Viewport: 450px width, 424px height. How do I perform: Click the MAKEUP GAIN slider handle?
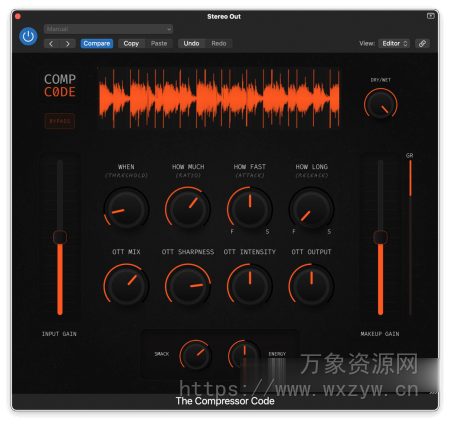click(x=380, y=237)
